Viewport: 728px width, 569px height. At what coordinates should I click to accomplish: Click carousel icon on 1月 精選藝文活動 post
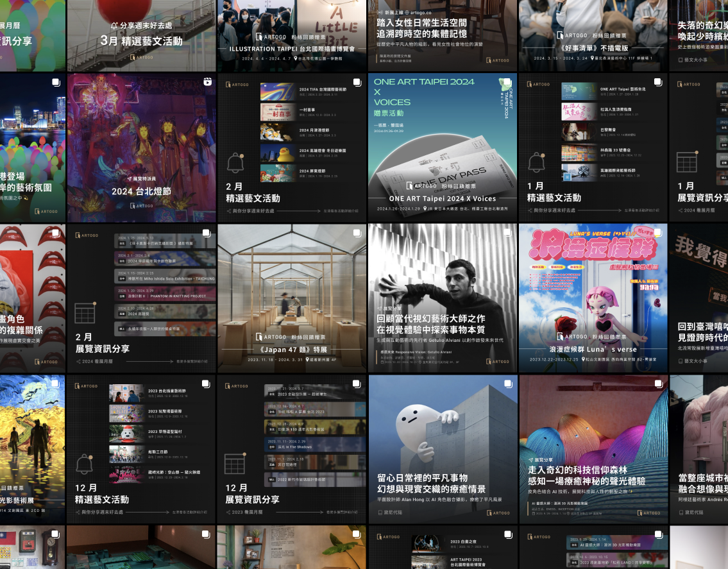coord(658,82)
